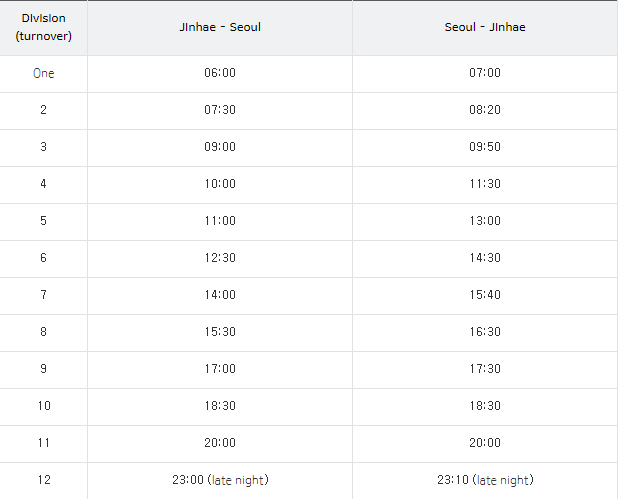The width and height of the screenshot is (618, 499).
Task: Click the 07:30 departure time cell
Action: click(x=220, y=110)
